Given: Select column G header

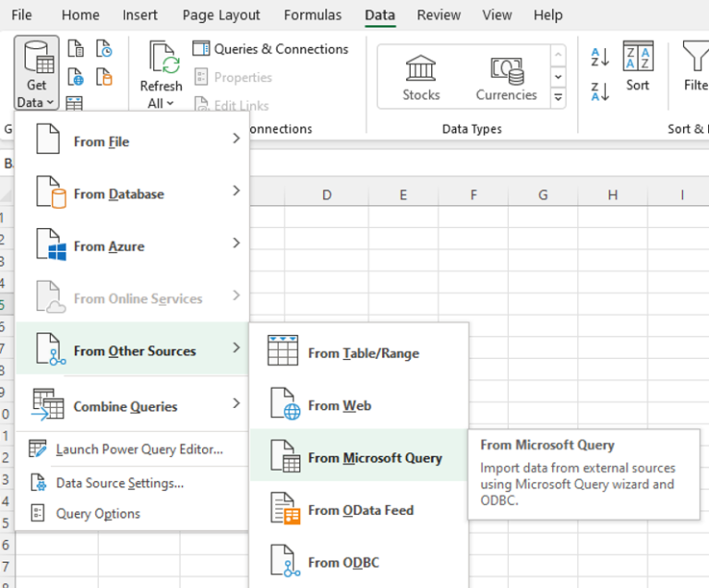Looking at the screenshot, I should tap(543, 195).
